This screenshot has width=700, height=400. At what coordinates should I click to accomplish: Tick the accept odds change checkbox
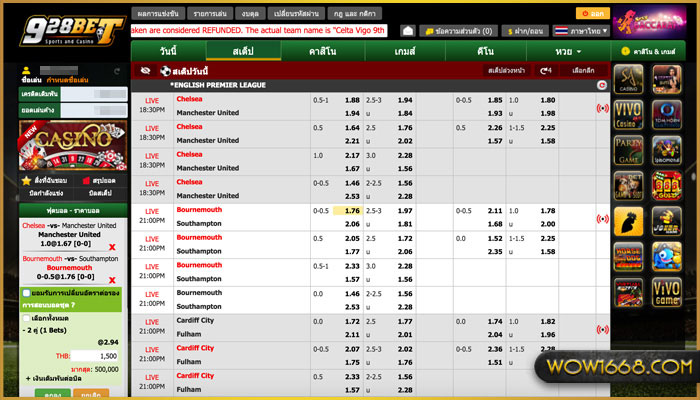[26, 293]
